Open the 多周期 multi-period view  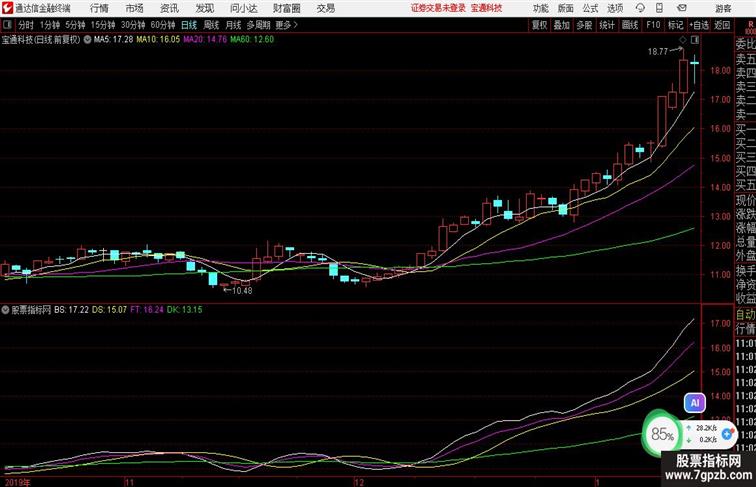[258, 25]
